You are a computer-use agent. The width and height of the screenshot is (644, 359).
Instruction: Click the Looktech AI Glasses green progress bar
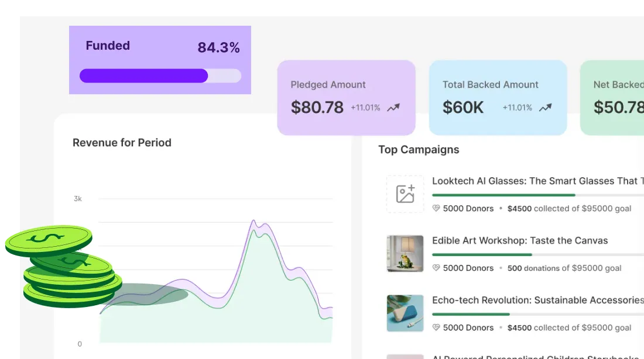[x=503, y=195]
